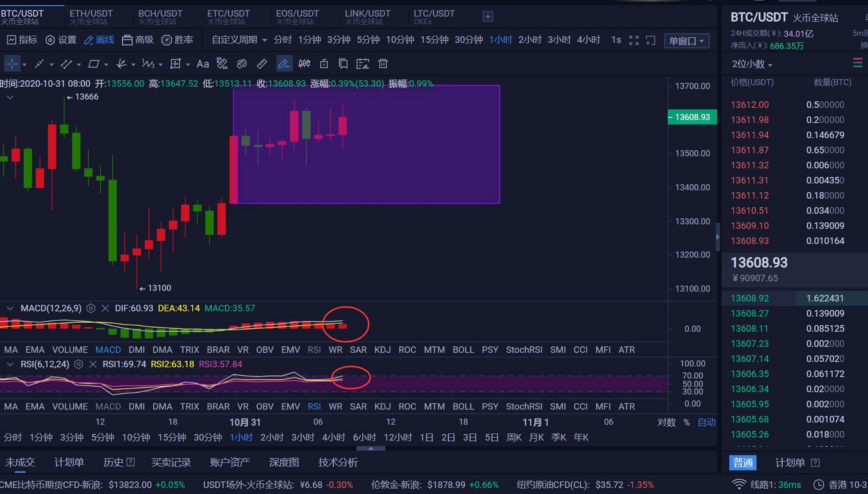Click the trash icon to delete drawings

(383, 64)
